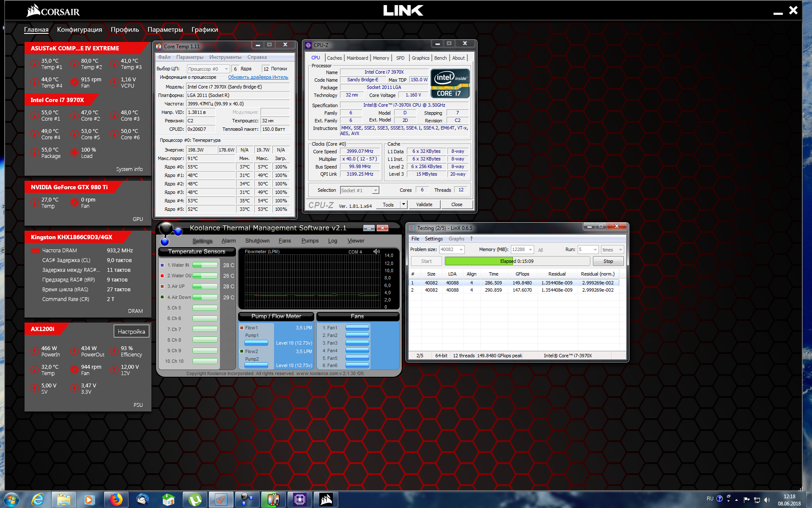Viewport: 812px width, 508px height.
Task: Click the CPU-Z chip taskbar icon
Action: click(x=299, y=500)
